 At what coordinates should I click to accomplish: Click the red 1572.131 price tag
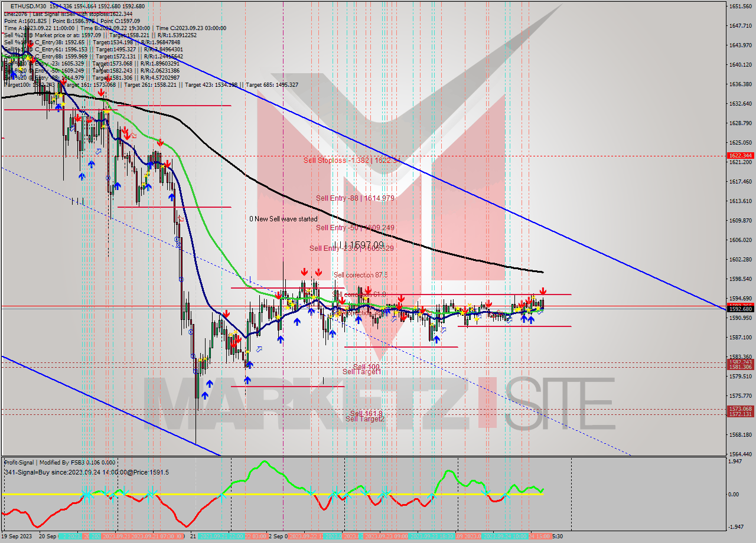[x=740, y=414]
